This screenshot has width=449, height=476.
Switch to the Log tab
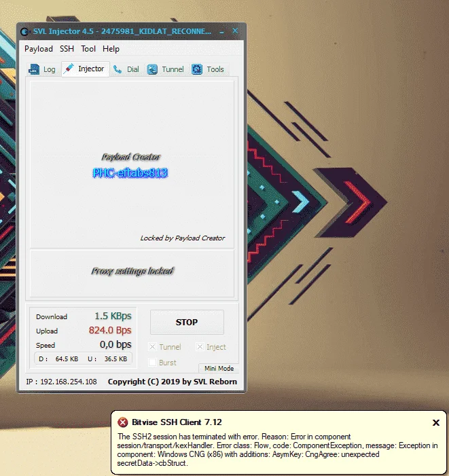pyautogui.click(x=43, y=69)
